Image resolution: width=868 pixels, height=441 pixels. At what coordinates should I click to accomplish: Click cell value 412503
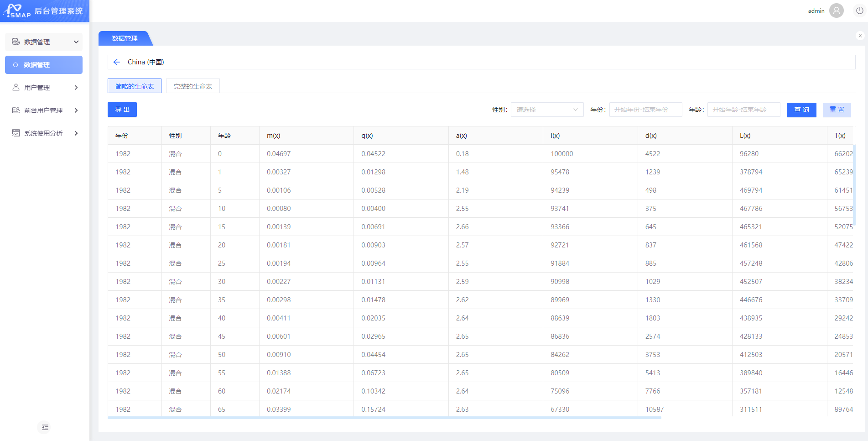point(751,355)
